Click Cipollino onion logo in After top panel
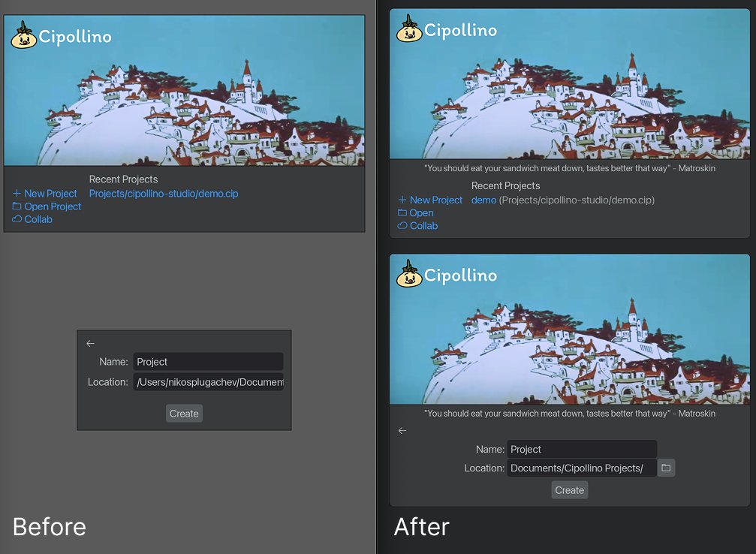 pyautogui.click(x=409, y=29)
